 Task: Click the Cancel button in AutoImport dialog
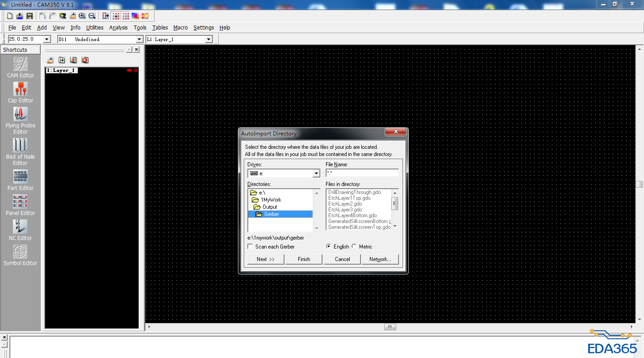(343, 259)
